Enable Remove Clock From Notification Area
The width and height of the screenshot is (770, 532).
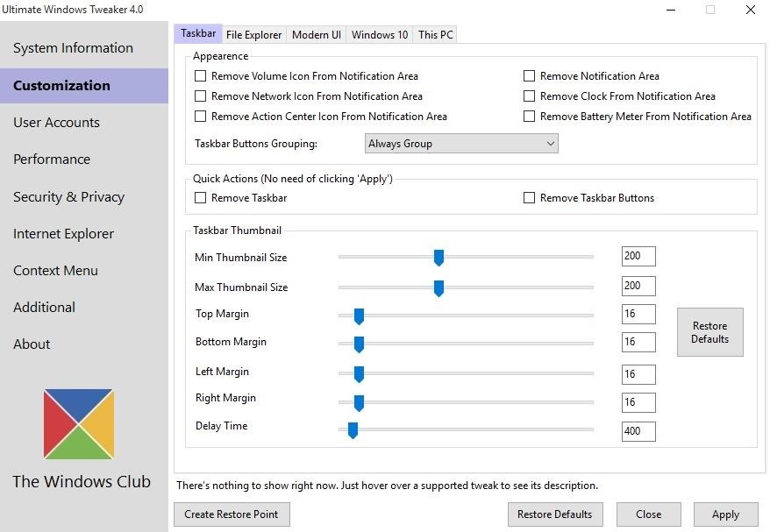coord(529,96)
